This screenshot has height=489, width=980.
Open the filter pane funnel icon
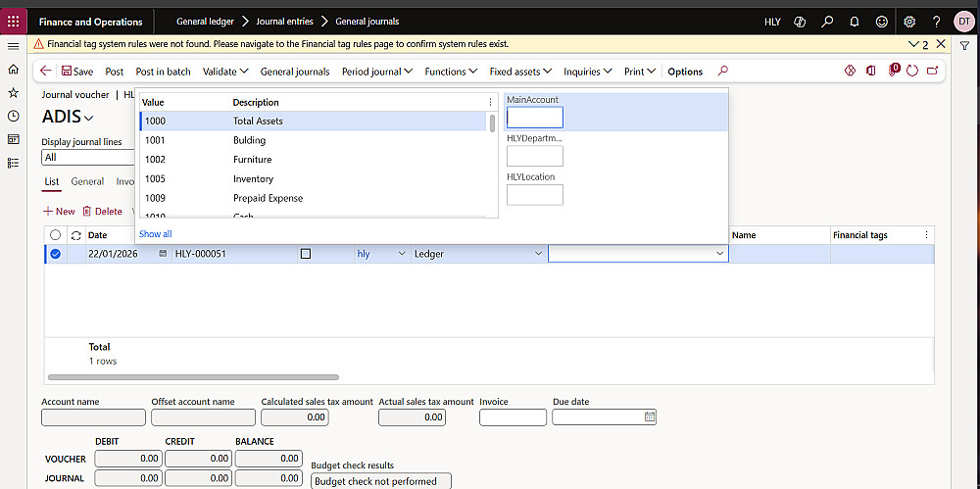964,46
